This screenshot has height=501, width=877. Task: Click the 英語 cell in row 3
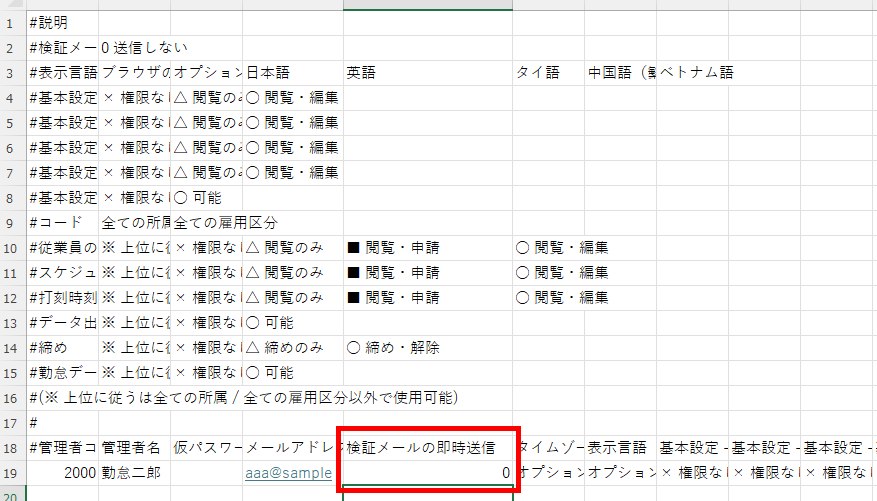427,72
